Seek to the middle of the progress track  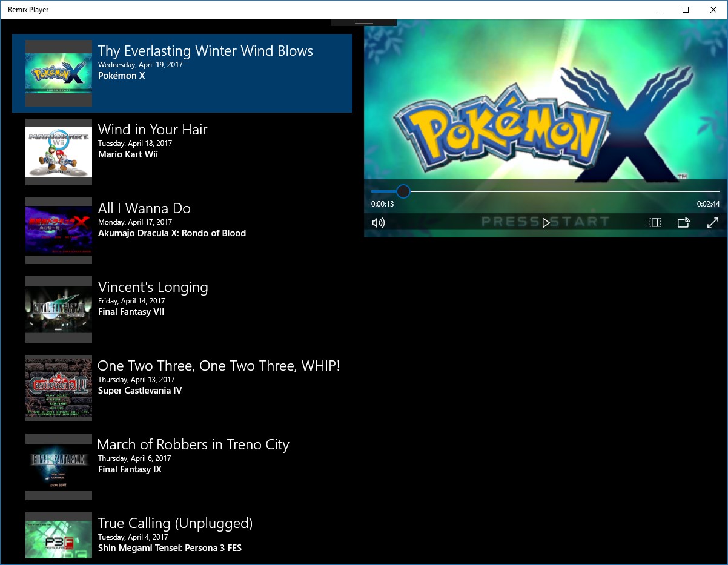pyautogui.click(x=546, y=191)
